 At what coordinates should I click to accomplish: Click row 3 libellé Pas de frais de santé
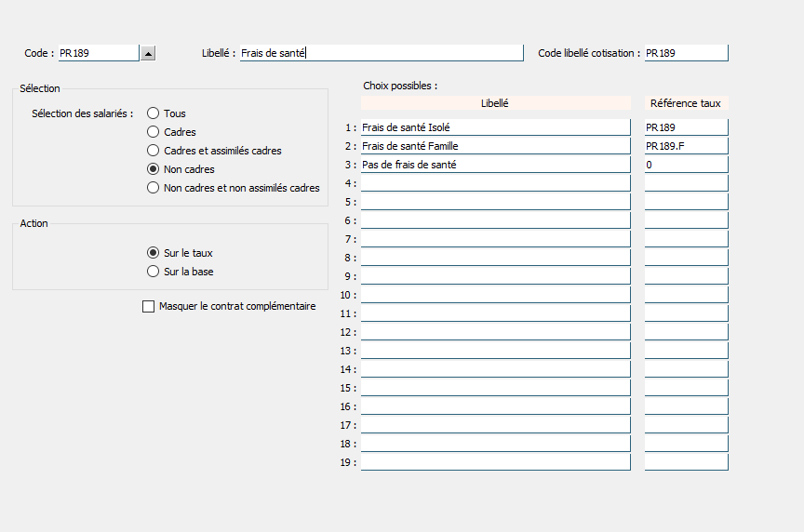495,165
